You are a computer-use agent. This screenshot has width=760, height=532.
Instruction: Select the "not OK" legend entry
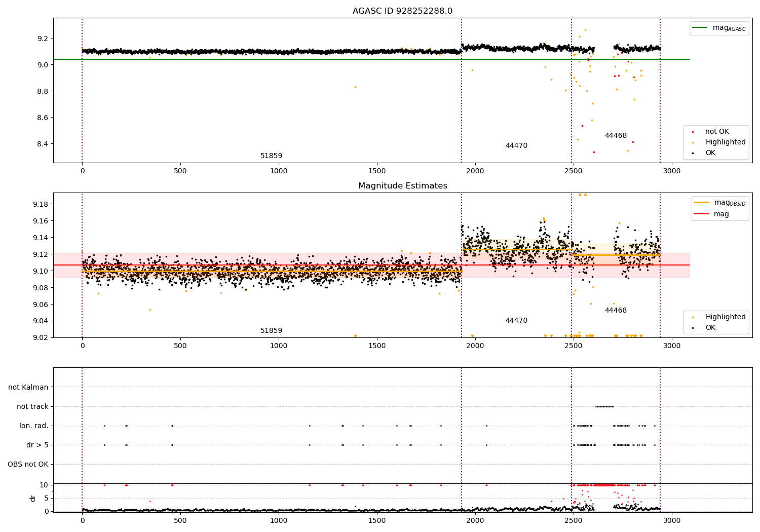[717, 132]
